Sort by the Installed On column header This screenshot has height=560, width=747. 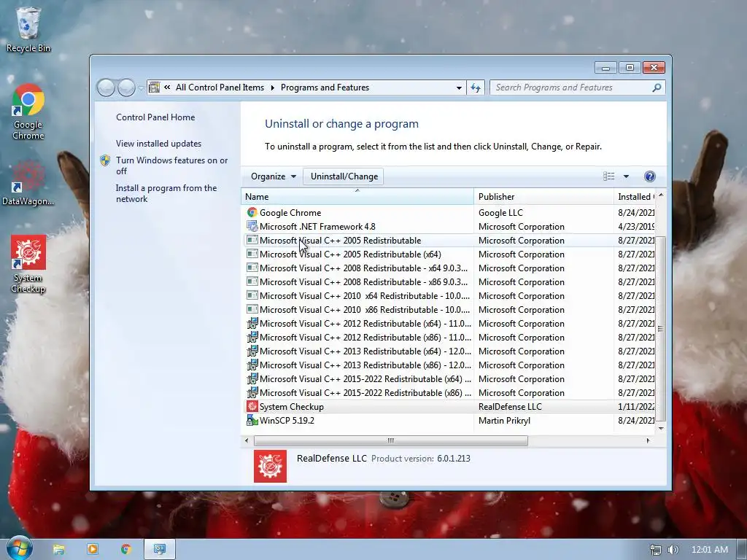pyautogui.click(x=635, y=197)
